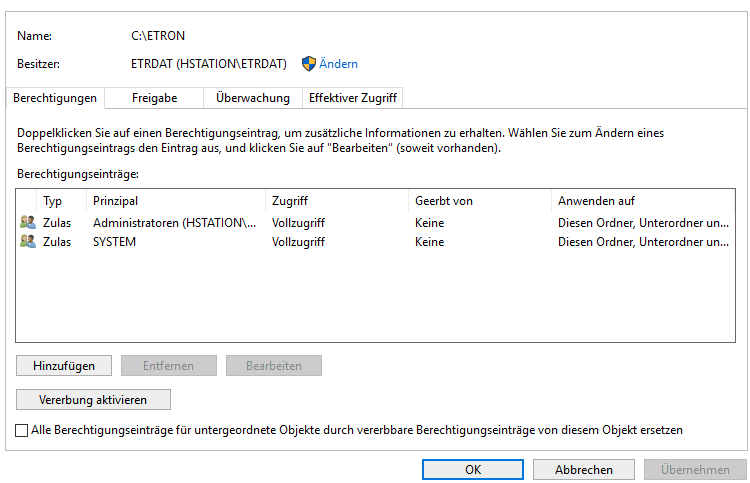The width and height of the screenshot is (750, 483).
Task: Confirm the dialog with OK
Action: tap(473, 469)
